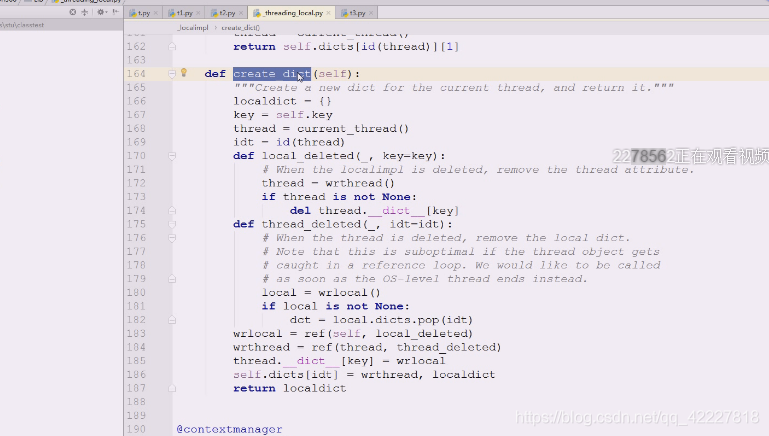
Task: Close the t2.py tab
Action: tap(241, 13)
